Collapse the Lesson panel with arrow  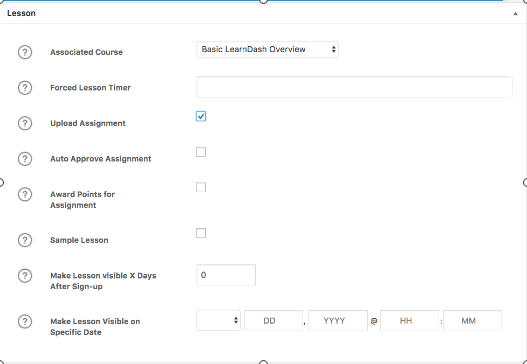tap(515, 13)
